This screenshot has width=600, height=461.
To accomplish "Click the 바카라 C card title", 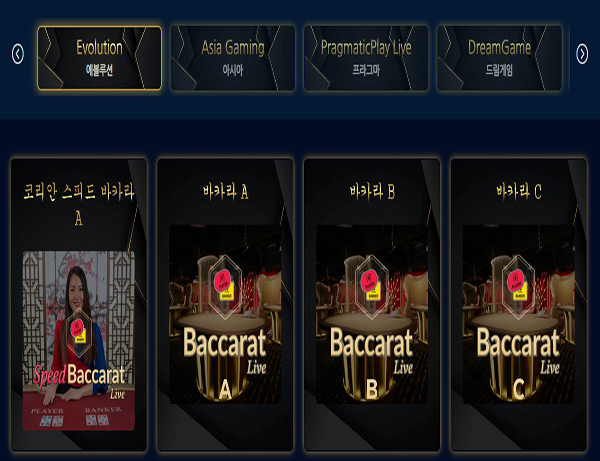I will (518, 191).
